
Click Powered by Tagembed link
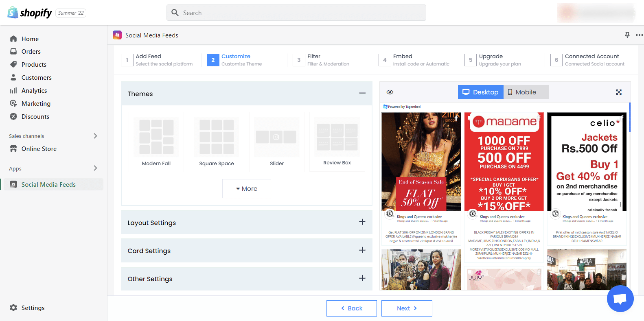(x=402, y=107)
